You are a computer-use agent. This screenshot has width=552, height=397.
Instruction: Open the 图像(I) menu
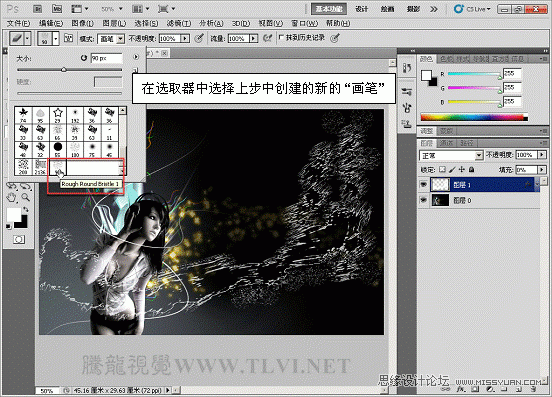coord(83,23)
